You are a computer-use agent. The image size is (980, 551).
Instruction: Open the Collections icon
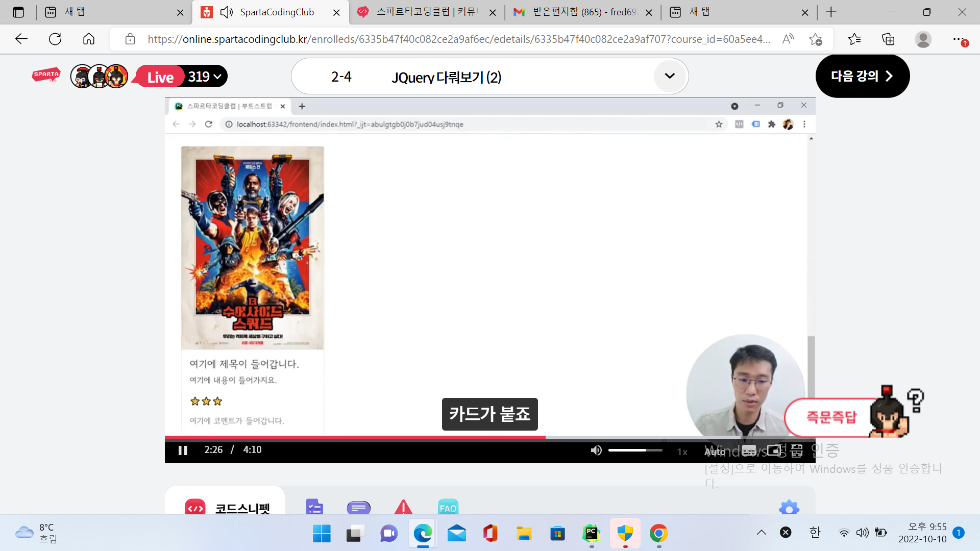point(888,39)
